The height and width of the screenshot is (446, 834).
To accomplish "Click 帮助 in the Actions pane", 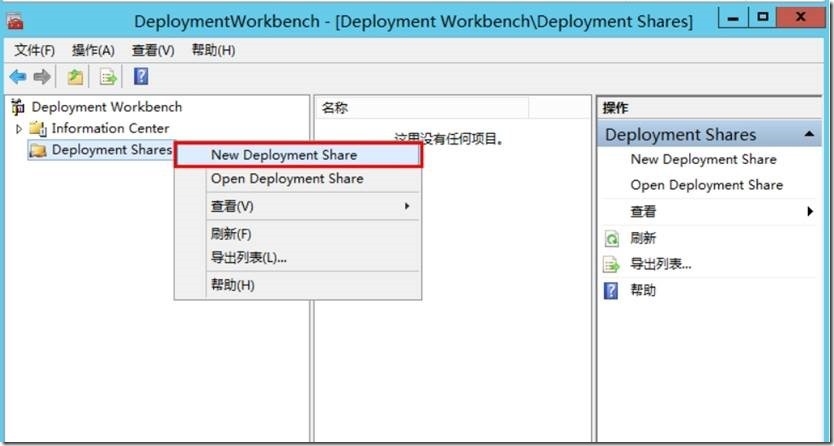I will (643, 290).
